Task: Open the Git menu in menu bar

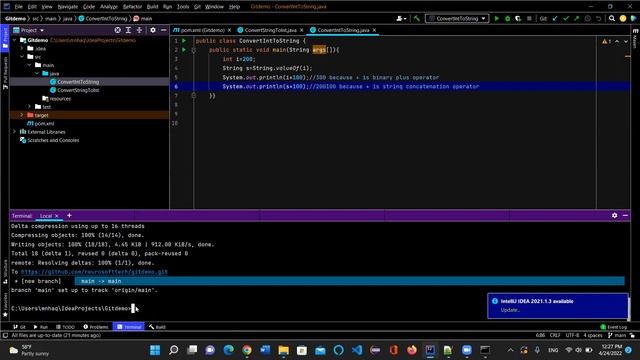Action: [197, 7]
